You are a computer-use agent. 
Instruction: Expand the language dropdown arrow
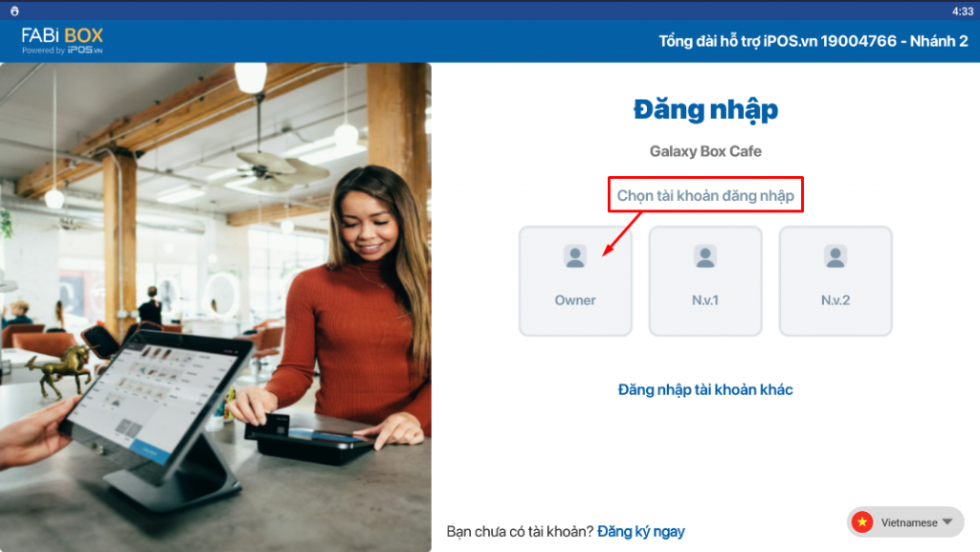[947, 522]
